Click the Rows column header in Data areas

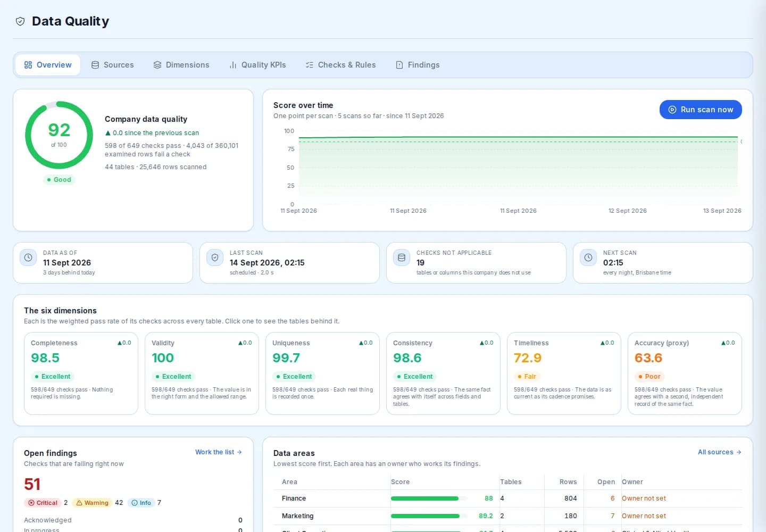568,482
